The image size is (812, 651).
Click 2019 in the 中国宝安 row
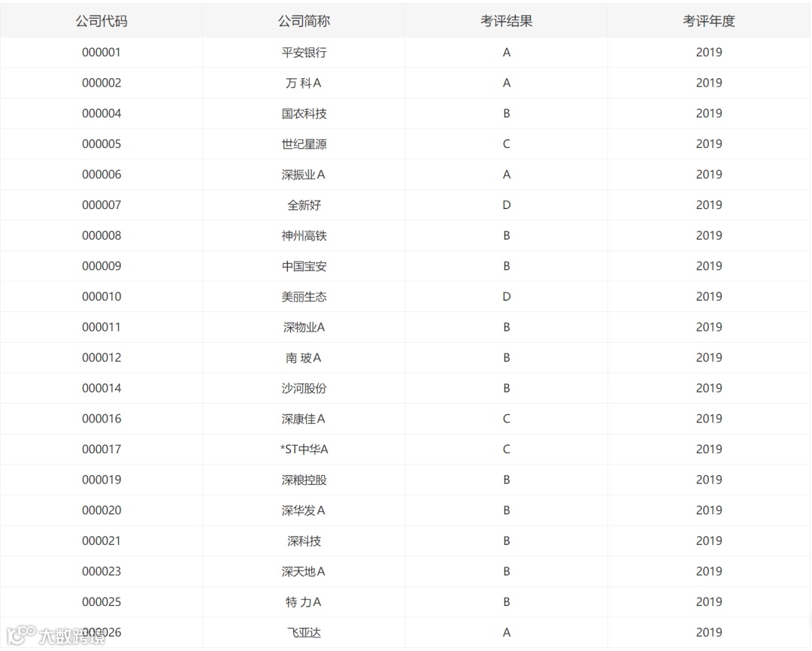point(709,266)
